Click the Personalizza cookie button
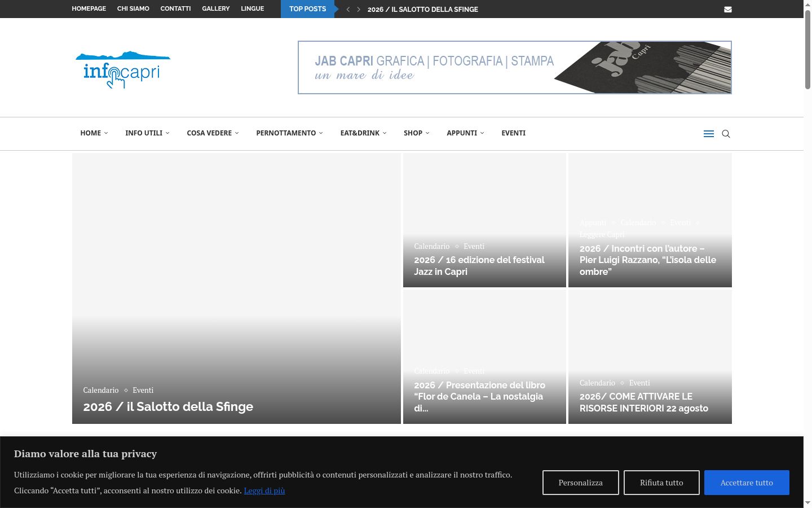The height and width of the screenshot is (508, 812). [x=580, y=483]
